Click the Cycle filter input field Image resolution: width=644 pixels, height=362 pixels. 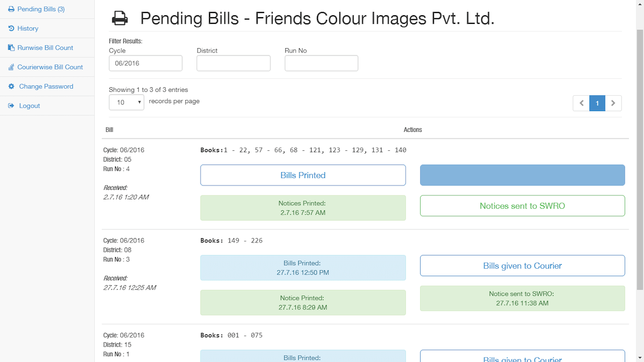pyautogui.click(x=146, y=63)
